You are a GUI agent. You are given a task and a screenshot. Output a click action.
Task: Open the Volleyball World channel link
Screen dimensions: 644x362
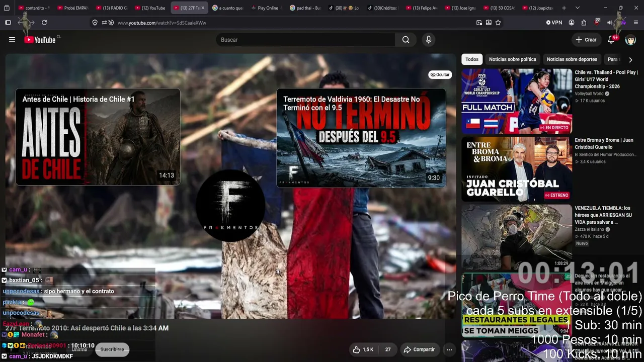[589, 94]
